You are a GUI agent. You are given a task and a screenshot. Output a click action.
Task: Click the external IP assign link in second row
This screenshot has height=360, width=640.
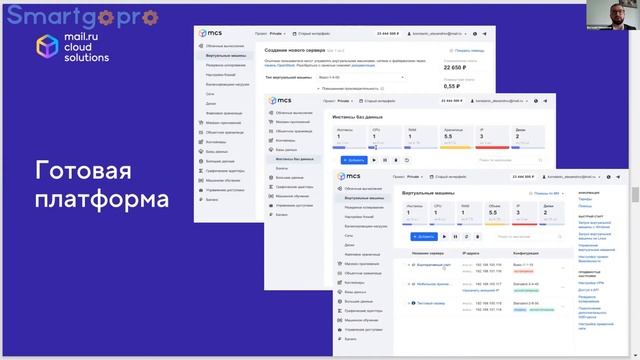[480, 290]
